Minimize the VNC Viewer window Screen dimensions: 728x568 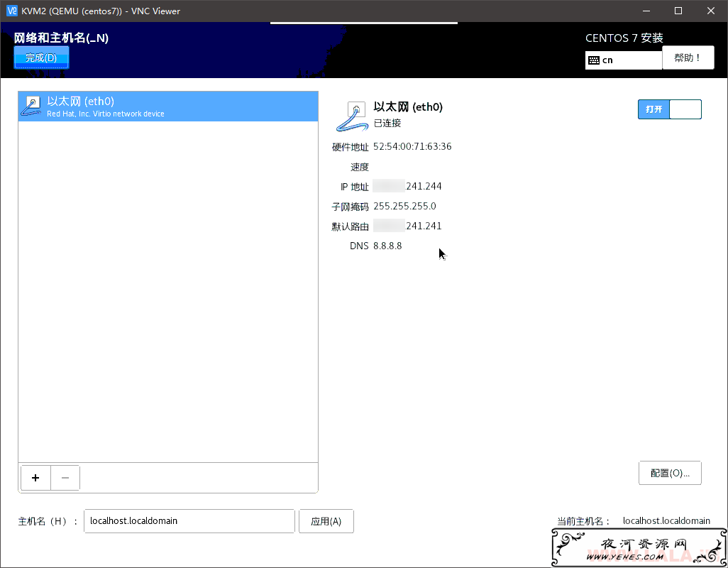click(646, 11)
